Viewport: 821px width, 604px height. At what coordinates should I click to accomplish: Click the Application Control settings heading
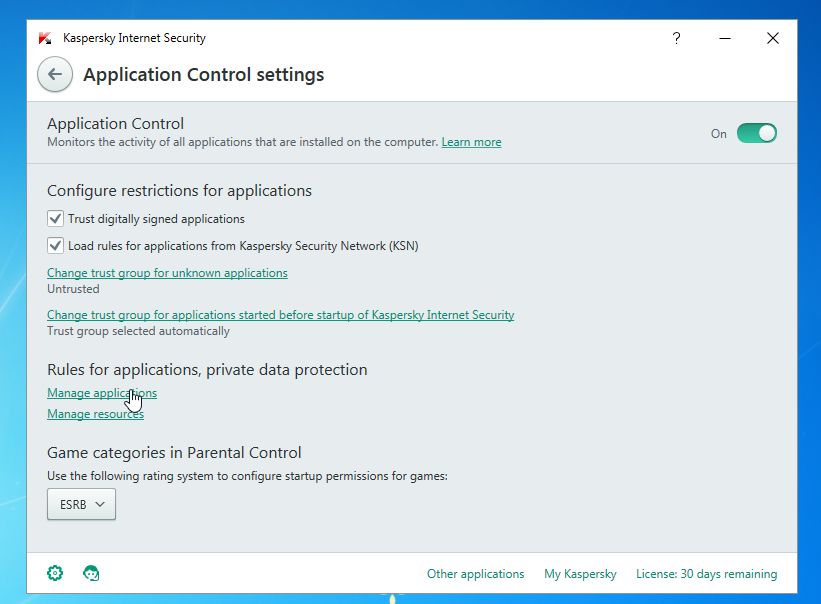tap(204, 75)
